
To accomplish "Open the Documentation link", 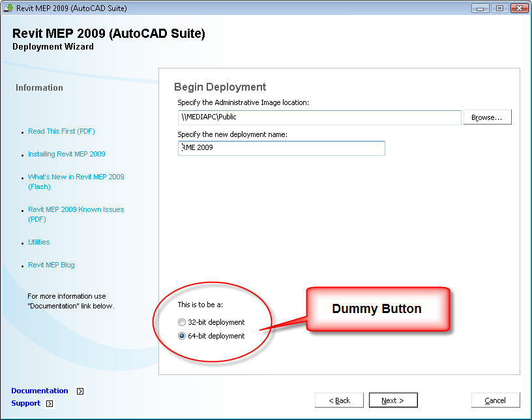I will tap(40, 391).
